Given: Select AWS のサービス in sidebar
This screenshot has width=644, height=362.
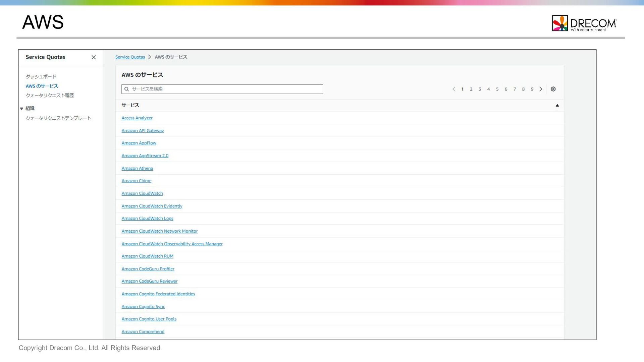Looking at the screenshot, I should pyautogui.click(x=42, y=86).
